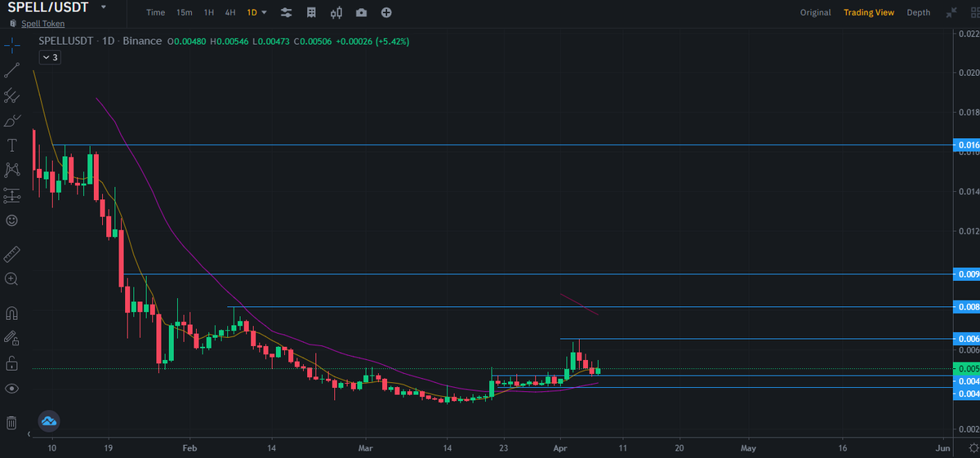Screen dimensions: 980x458
Task: Click the 0.016 horizontal line price label
Action: click(x=967, y=145)
